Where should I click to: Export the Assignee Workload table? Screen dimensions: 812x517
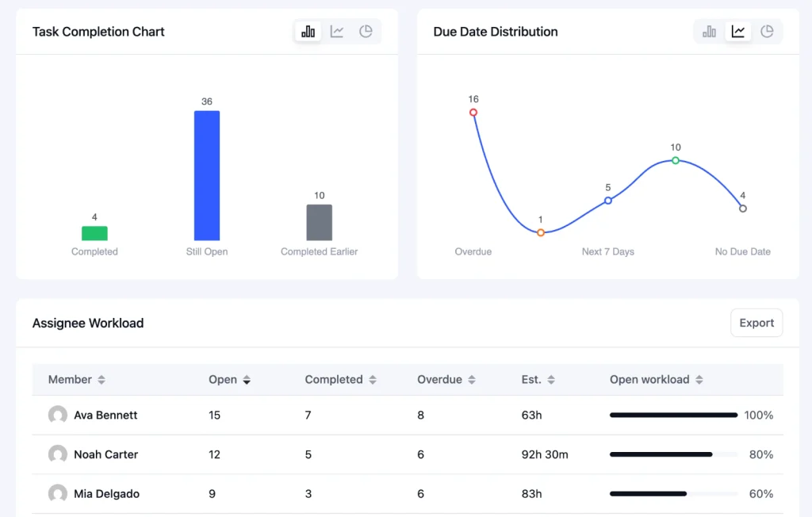click(756, 323)
